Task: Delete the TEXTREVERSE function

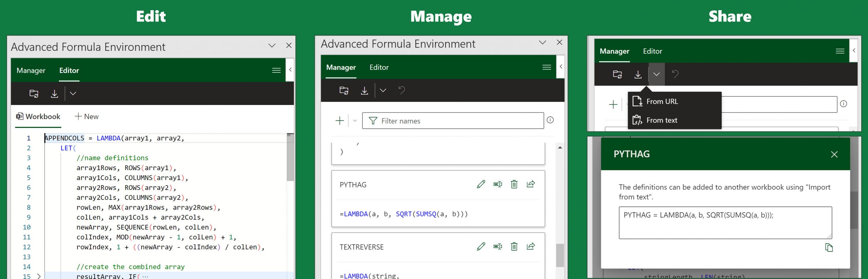Action: [514, 246]
